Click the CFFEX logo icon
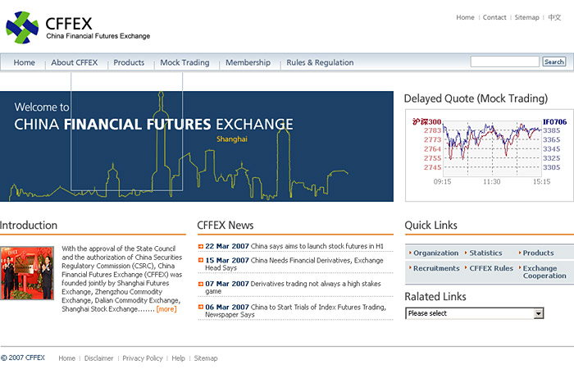574x392 pixels. (22, 27)
